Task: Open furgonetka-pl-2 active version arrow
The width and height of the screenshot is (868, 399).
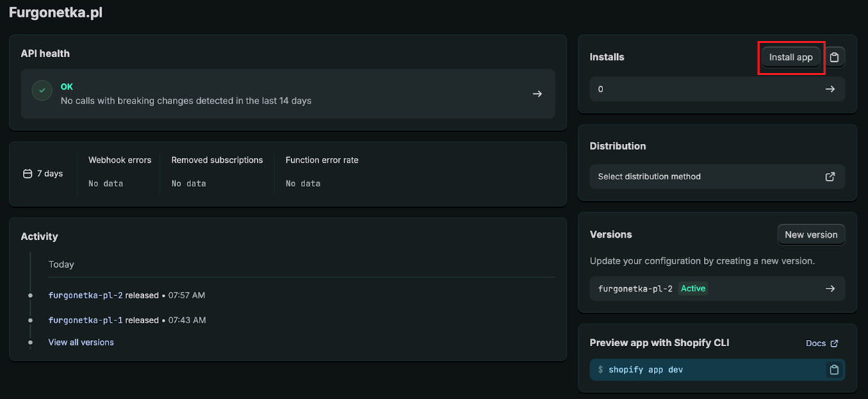Action: (830, 288)
